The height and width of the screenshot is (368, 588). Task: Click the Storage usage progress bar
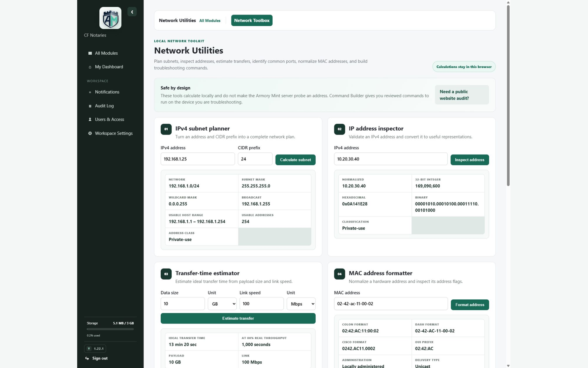110,329
